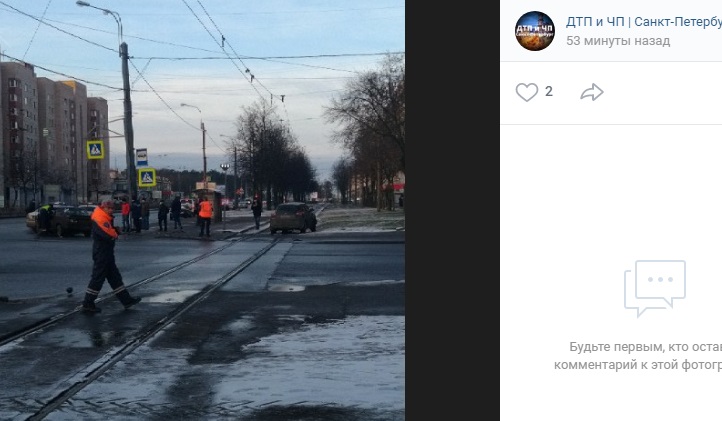Click the Будьте первым comment placeholder text
The height and width of the screenshot is (421, 722).
click(x=638, y=356)
